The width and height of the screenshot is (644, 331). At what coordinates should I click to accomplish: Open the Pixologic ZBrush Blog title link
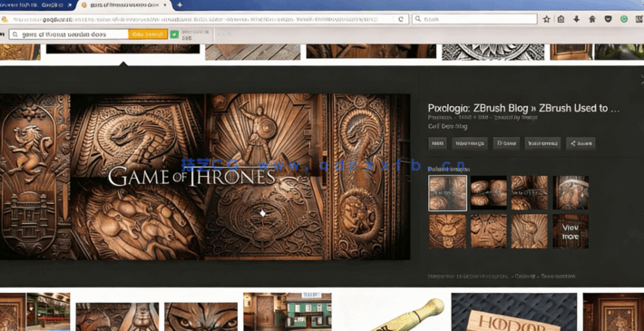coord(523,109)
